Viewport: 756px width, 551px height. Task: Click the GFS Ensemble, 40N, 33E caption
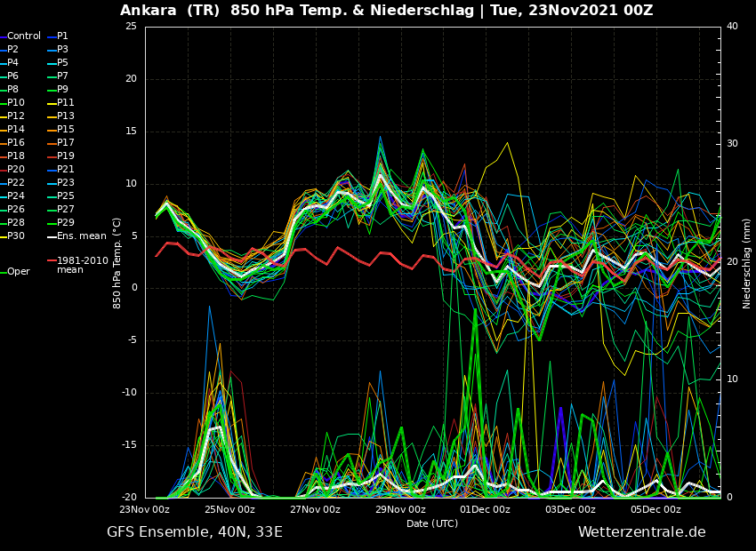(195, 532)
